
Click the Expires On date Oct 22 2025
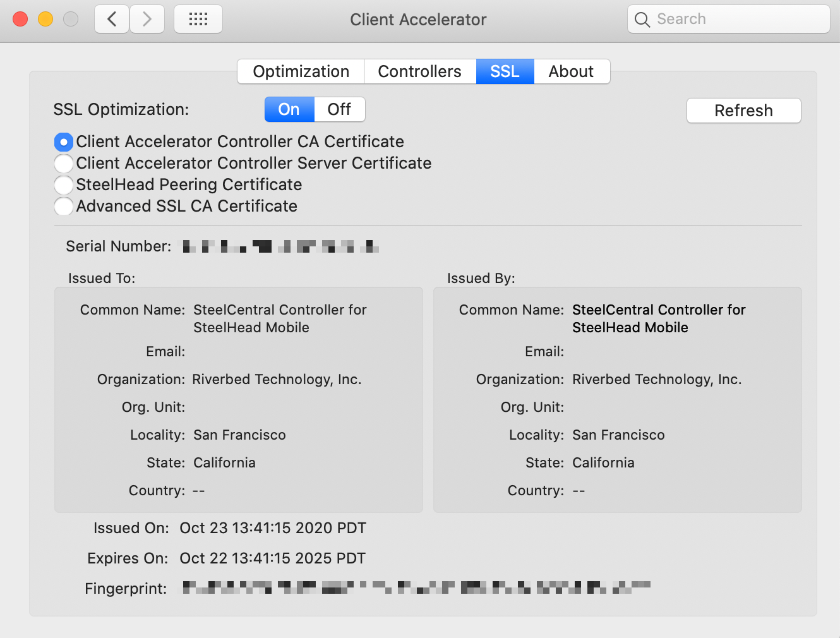coord(273,558)
